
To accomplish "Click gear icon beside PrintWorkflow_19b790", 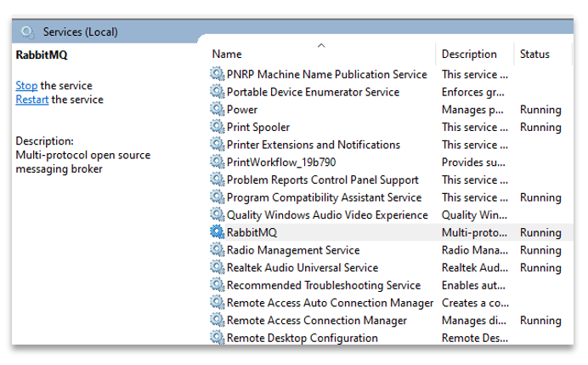I will [218, 162].
